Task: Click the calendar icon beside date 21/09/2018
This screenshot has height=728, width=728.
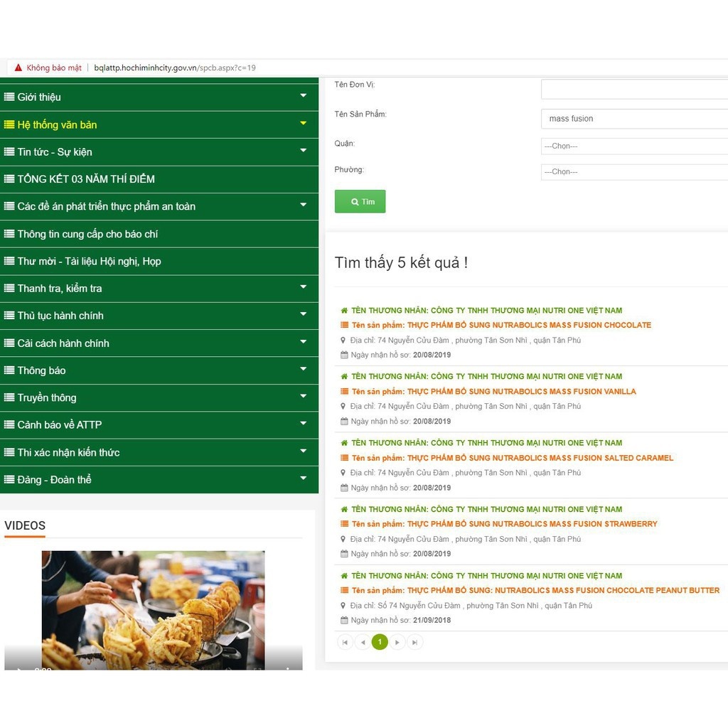Action: click(344, 620)
